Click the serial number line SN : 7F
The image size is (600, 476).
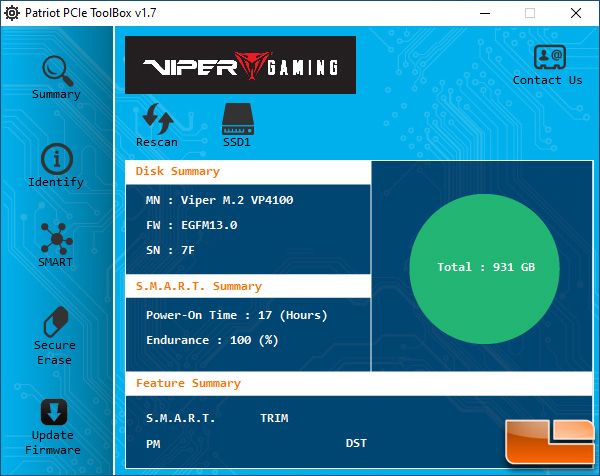170,250
